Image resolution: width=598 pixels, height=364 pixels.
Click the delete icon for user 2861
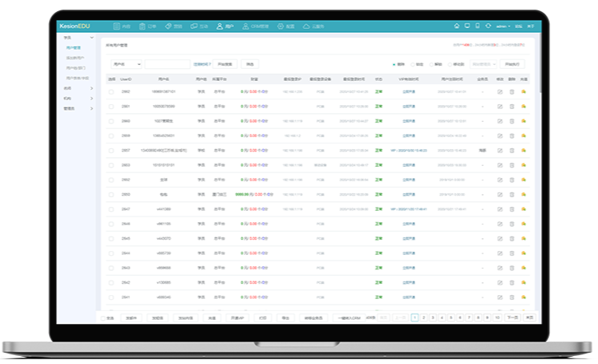pos(511,107)
